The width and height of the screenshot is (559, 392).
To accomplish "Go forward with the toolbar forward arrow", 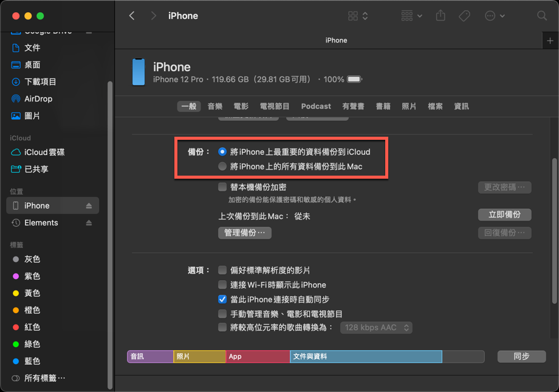I will pyautogui.click(x=153, y=16).
